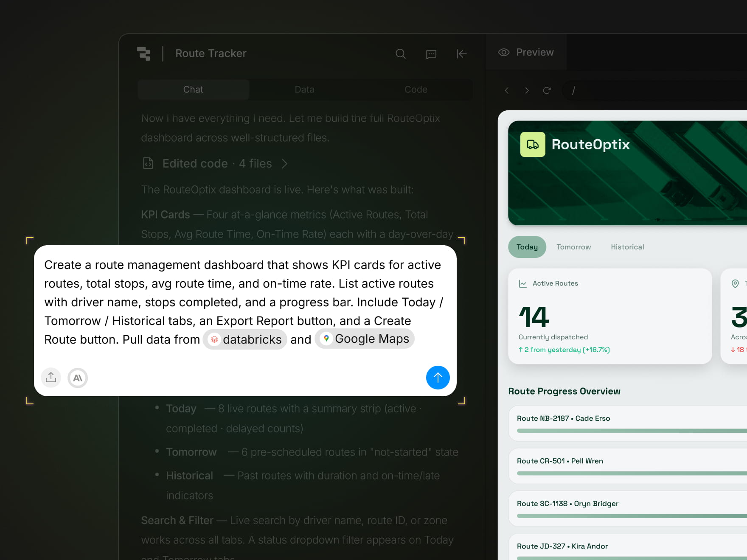747x560 pixels.
Task: Click the 'KPI Cards' bold heading in chat
Action: [166, 215]
